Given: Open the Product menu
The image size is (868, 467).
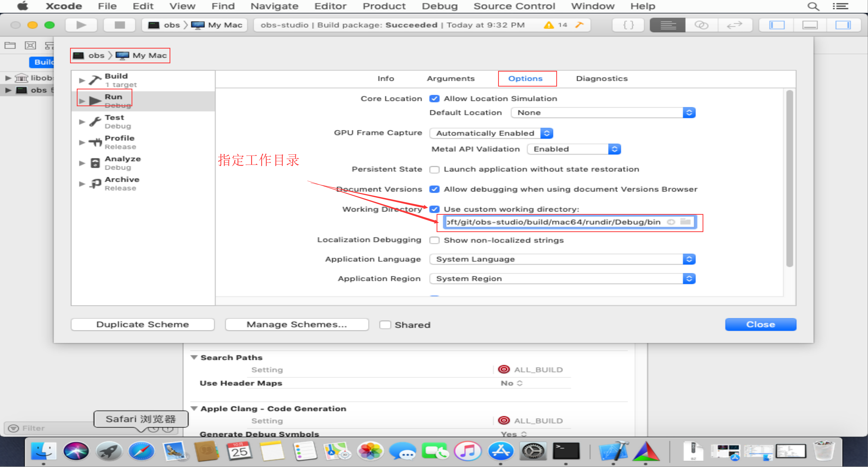Looking at the screenshot, I should click(x=384, y=6).
